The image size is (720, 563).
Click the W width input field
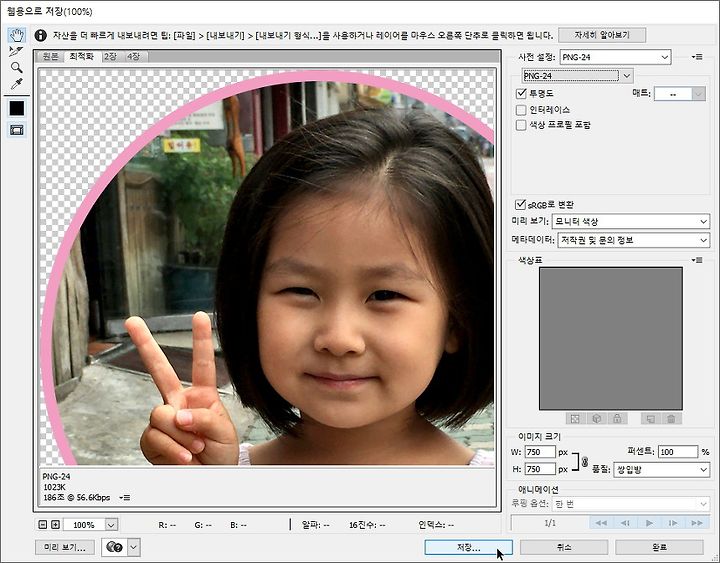pyautogui.click(x=540, y=452)
